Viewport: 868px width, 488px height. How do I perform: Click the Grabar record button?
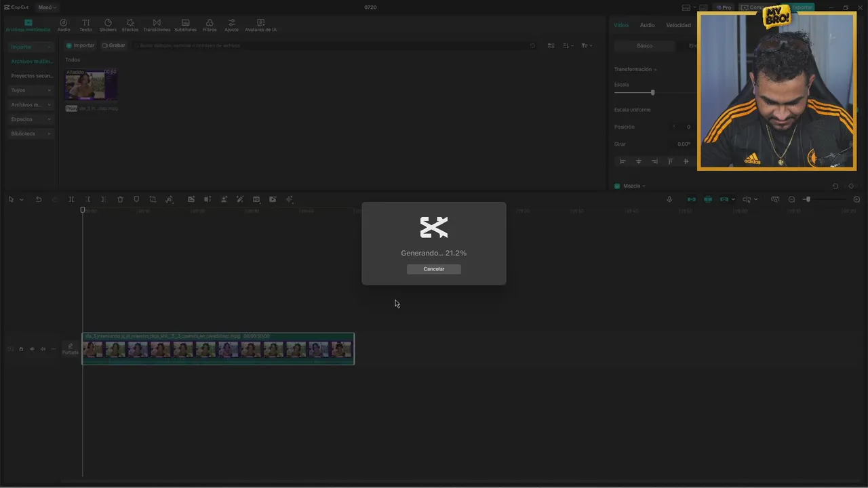pyautogui.click(x=113, y=45)
